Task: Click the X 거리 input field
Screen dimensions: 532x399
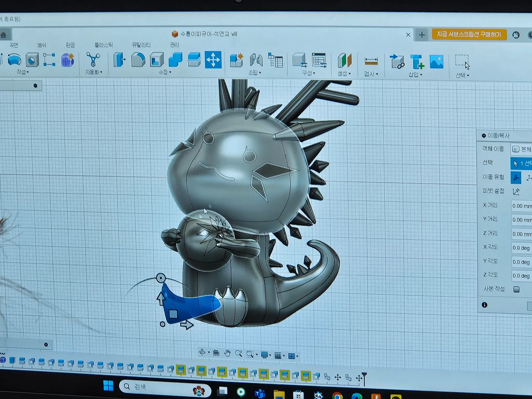Action: pos(522,206)
